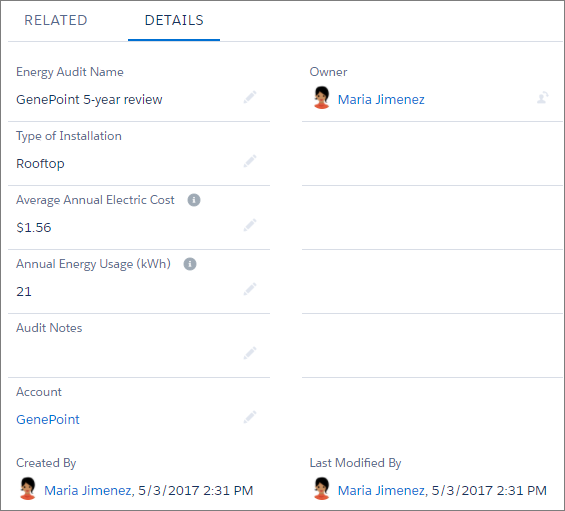The height and width of the screenshot is (511, 565).
Task: Click the Annual Energy Usage (kWh) label
Action: pyautogui.click(x=93, y=264)
